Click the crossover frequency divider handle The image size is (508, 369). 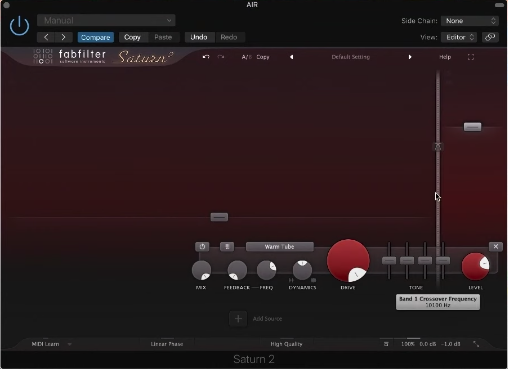(x=438, y=147)
